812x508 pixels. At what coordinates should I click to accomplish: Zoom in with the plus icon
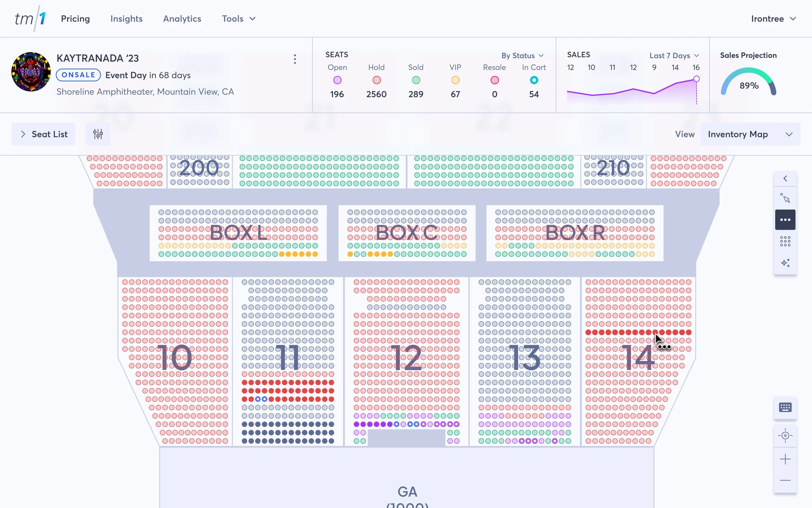coord(785,459)
